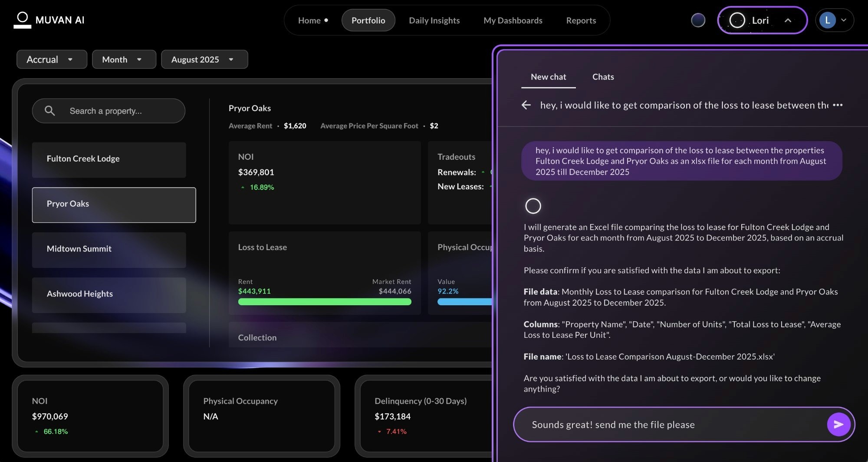Click the L user avatar

(828, 20)
